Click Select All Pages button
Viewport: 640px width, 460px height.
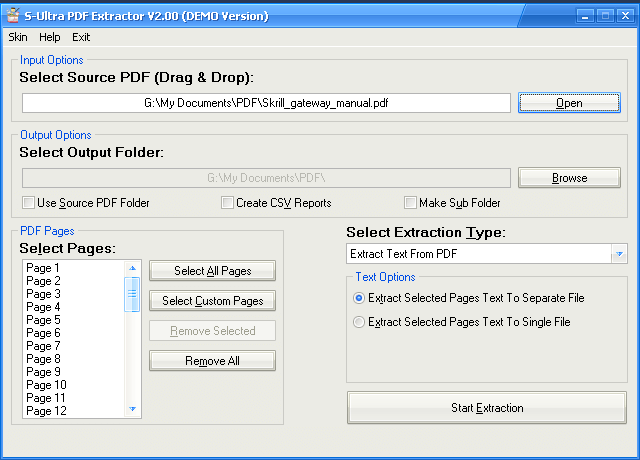212,271
